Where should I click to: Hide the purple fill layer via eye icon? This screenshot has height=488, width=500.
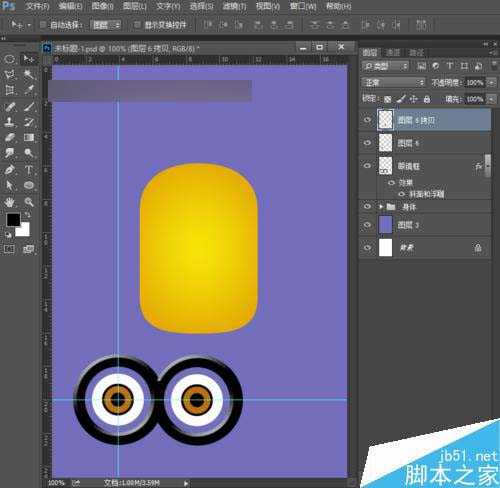367,225
